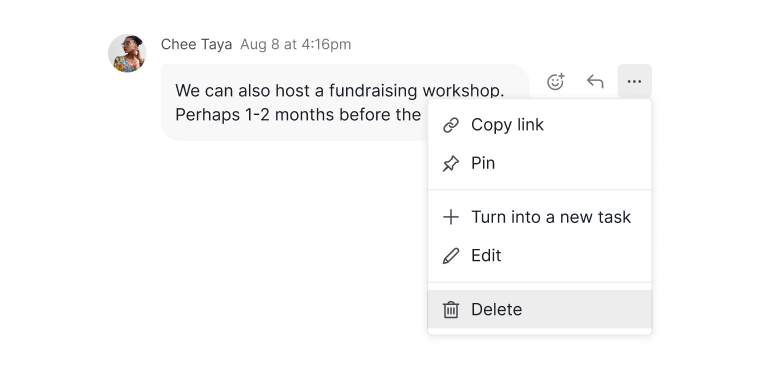
Task: Click the pencil icon beside Edit
Action: click(x=451, y=256)
